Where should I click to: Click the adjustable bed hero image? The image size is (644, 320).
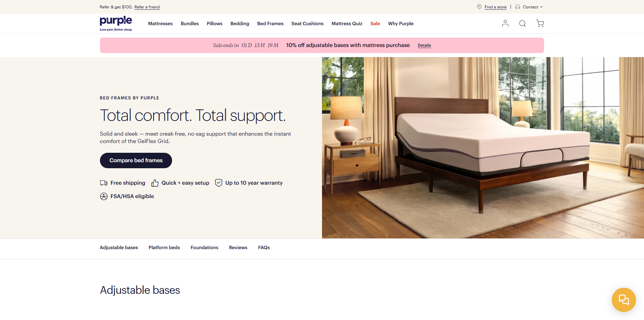[x=483, y=148]
